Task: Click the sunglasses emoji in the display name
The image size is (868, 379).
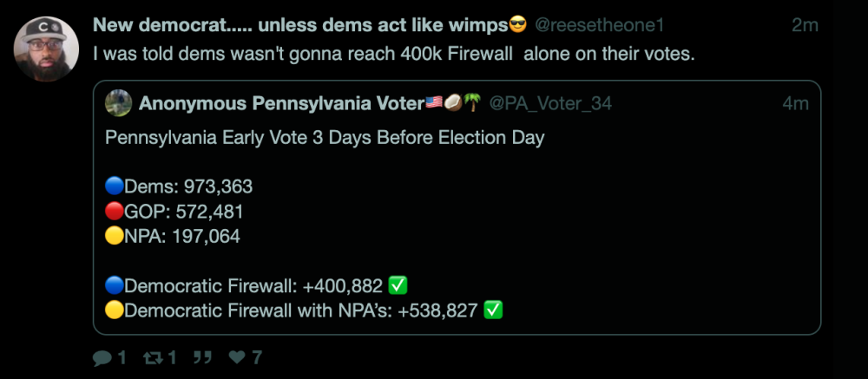Action: click(x=518, y=25)
